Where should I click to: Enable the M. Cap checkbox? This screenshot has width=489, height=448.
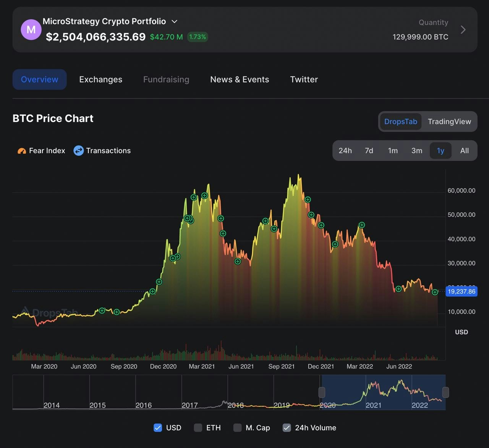238,428
